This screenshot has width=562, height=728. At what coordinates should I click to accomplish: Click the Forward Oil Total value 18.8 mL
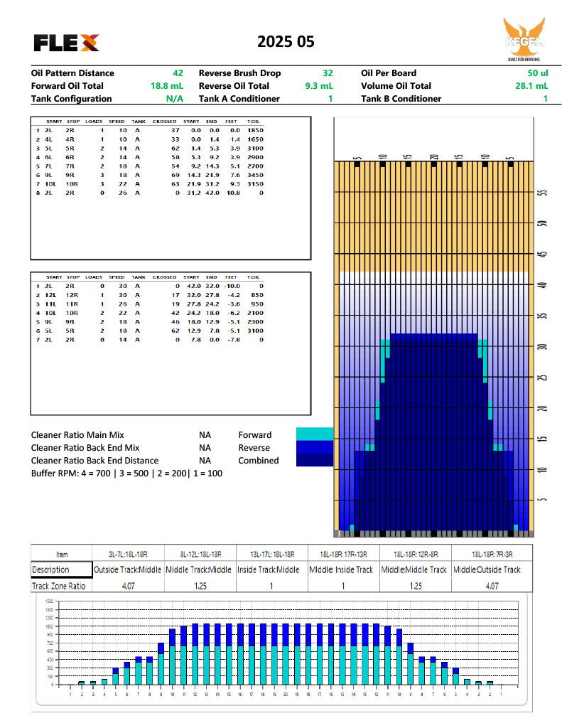167,86
